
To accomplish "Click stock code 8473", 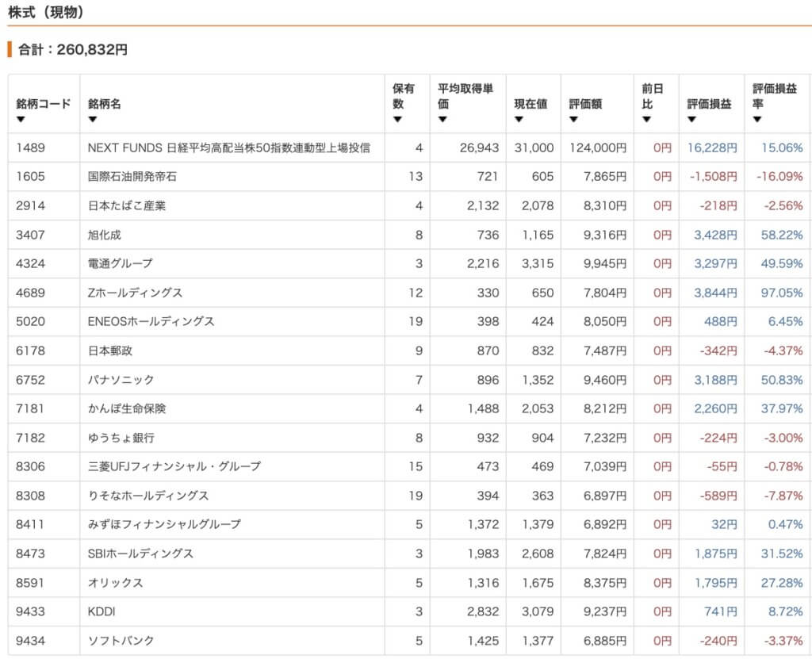I will click(30, 554).
